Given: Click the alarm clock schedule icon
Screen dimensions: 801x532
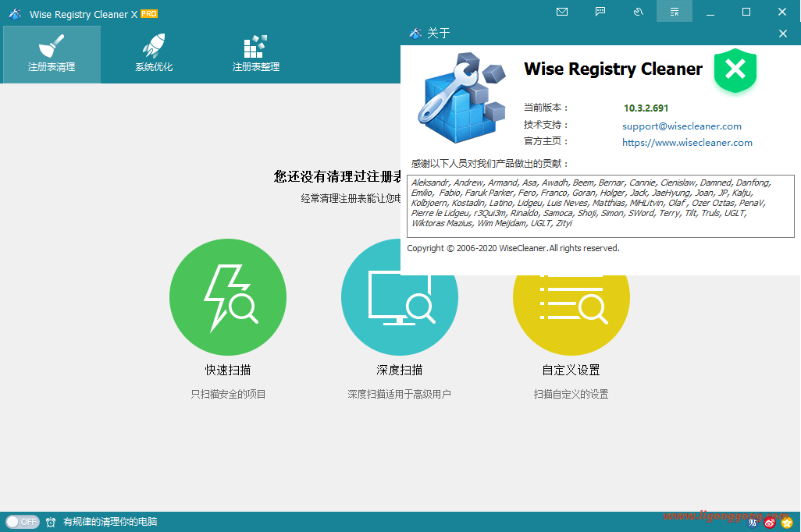Looking at the screenshot, I should (51, 522).
